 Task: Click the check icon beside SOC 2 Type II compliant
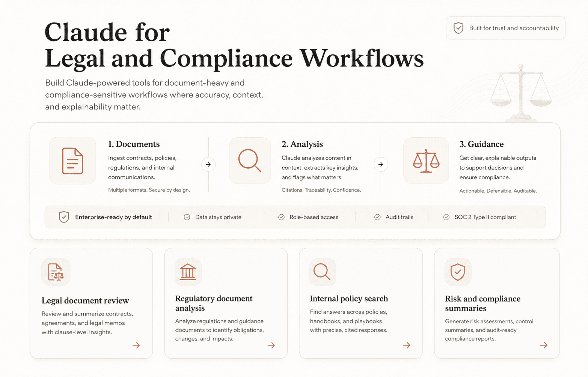(x=446, y=217)
